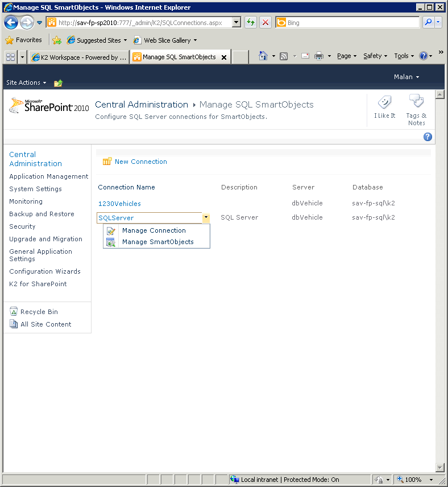Open the search provider dropdown arrow

click(x=438, y=22)
